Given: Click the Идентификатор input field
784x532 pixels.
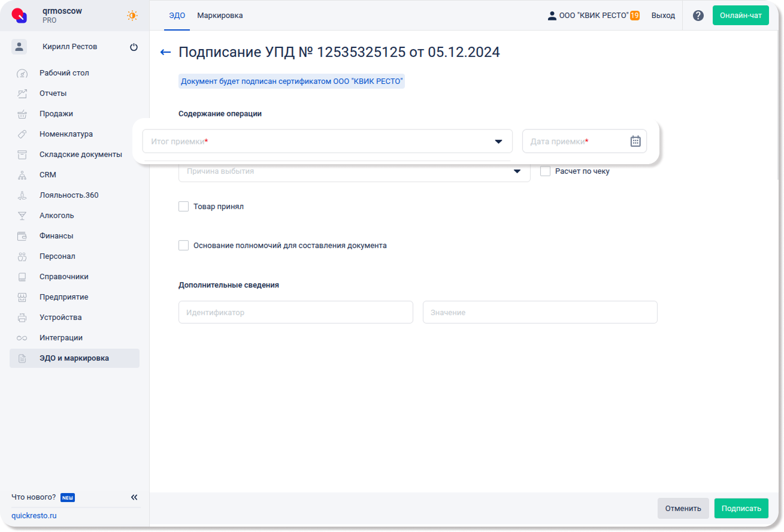Looking at the screenshot, I should [x=295, y=312].
